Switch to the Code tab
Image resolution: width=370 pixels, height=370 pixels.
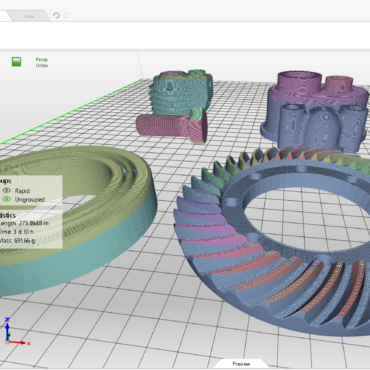(29, 16)
